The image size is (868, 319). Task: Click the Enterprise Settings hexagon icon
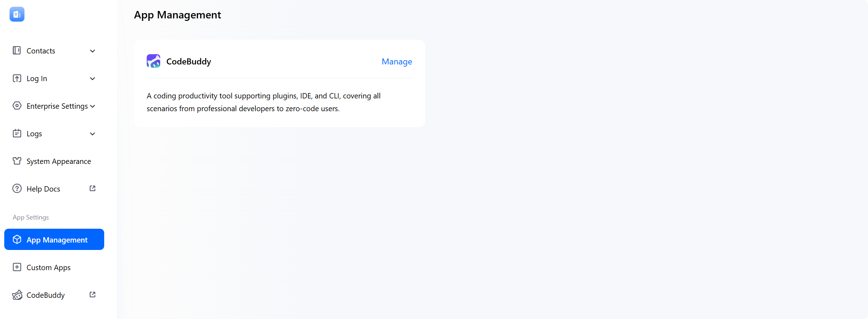pos(17,106)
